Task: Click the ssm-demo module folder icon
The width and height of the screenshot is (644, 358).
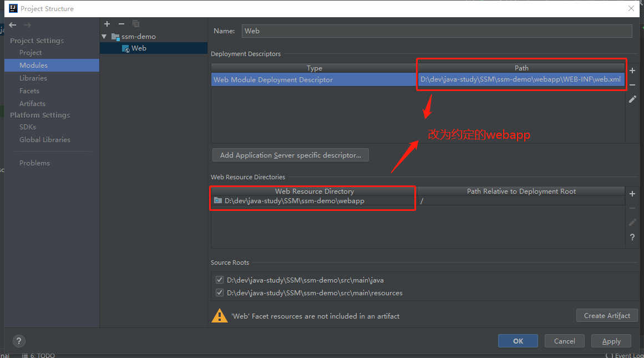Action: point(115,37)
